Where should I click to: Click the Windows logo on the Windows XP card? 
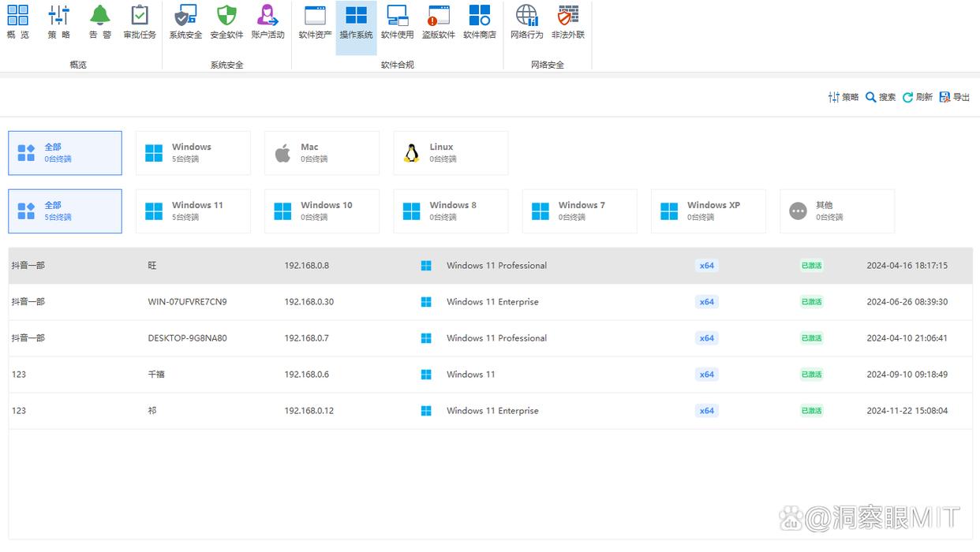click(x=669, y=211)
